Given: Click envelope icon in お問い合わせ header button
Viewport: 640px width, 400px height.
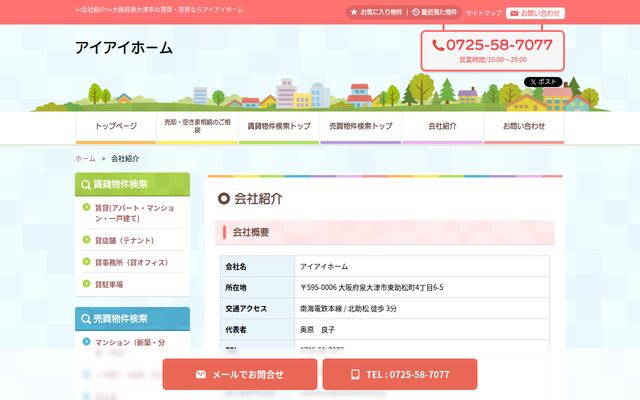Looking at the screenshot, I should [514, 13].
